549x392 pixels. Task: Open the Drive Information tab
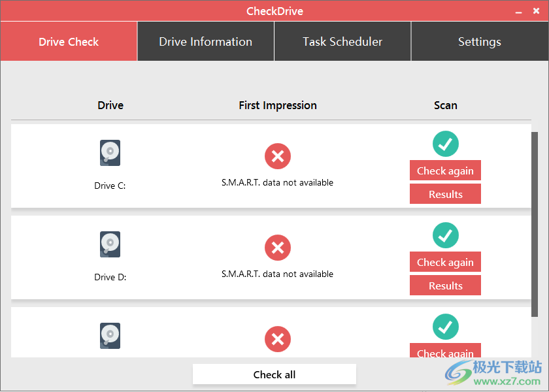pyautogui.click(x=205, y=41)
